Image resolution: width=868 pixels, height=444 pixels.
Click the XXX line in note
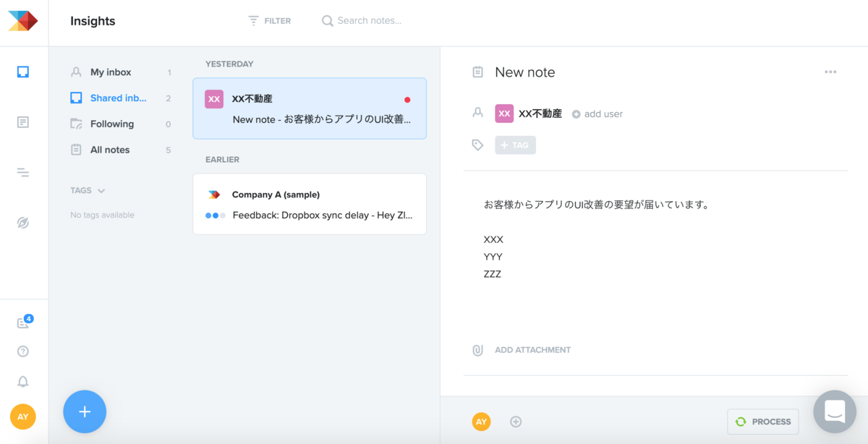(x=493, y=239)
